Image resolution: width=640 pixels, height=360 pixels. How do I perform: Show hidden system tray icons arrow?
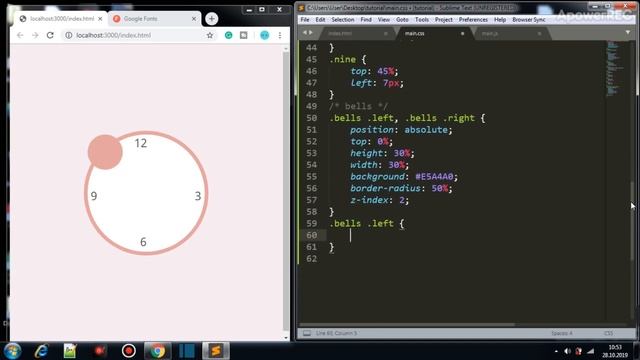click(556, 351)
